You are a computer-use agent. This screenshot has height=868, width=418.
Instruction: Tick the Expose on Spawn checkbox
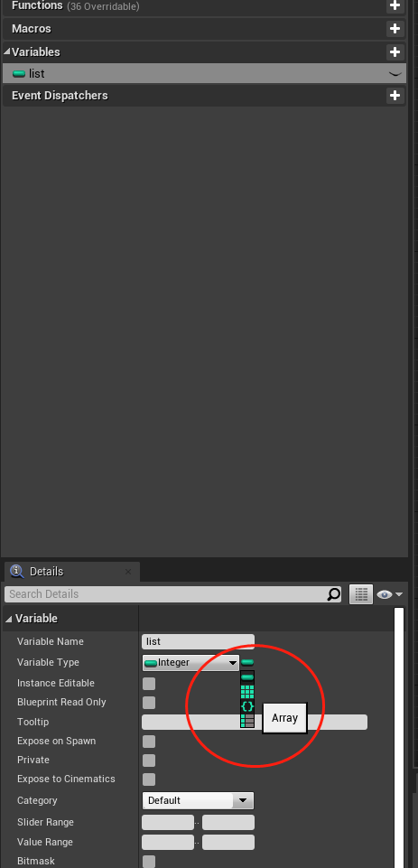pyautogui.click(x=149, y=742)
